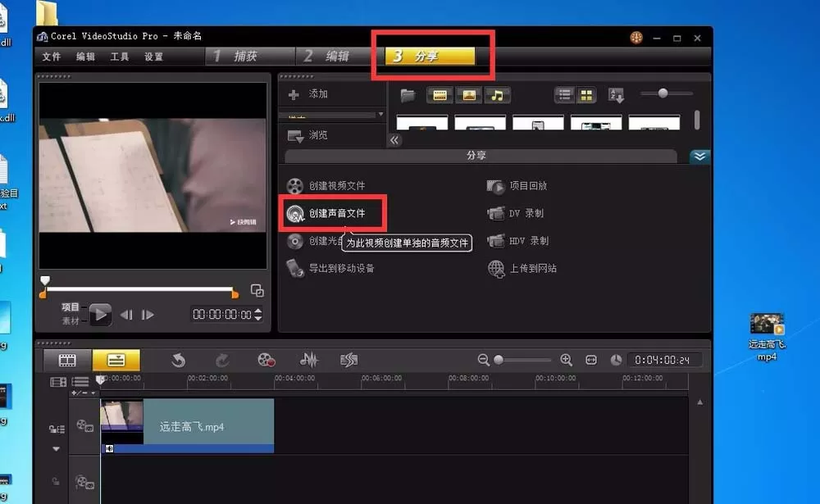Click the project duration clock icon

[616, 360]
